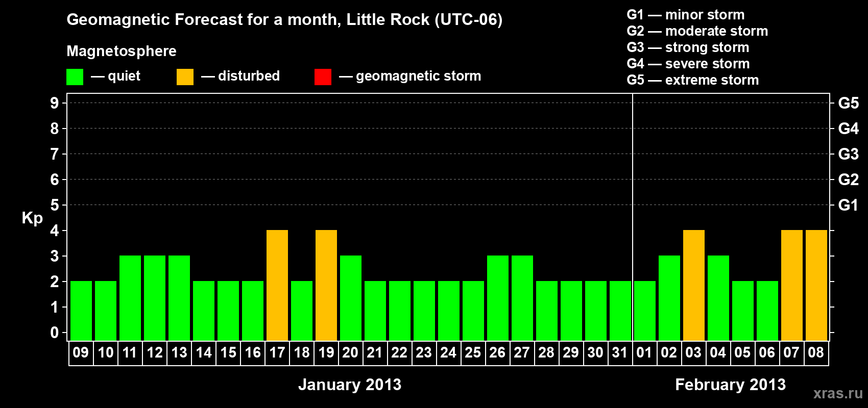Click the green bar for February 04
This screenshot has width=868, height=408.
(x=718, y=298)
